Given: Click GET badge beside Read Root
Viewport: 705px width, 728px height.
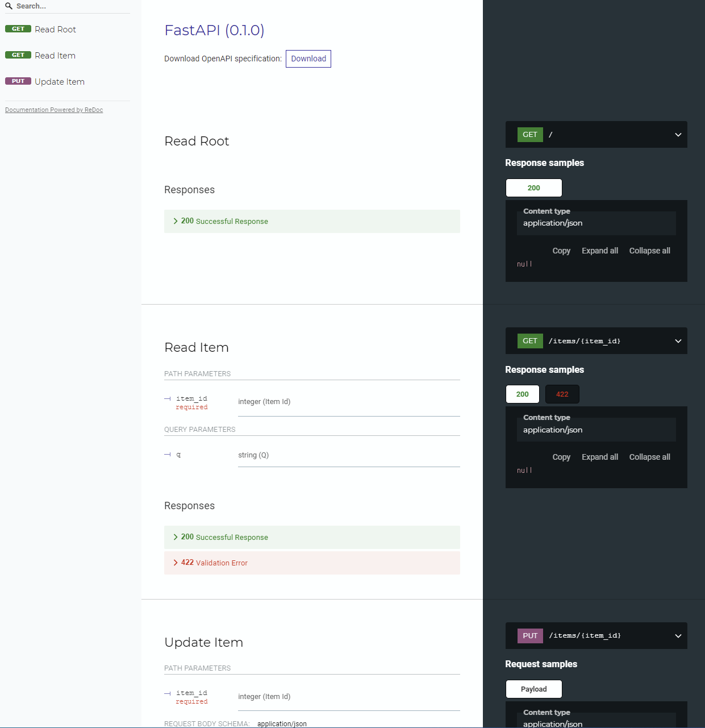Looking at the screenshot, I should coord(18,29).
